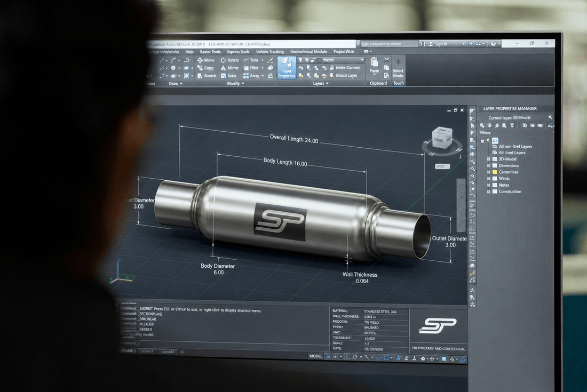Select the Trim tool
This screenshot has height=392, width=587.
coord(250,60)
